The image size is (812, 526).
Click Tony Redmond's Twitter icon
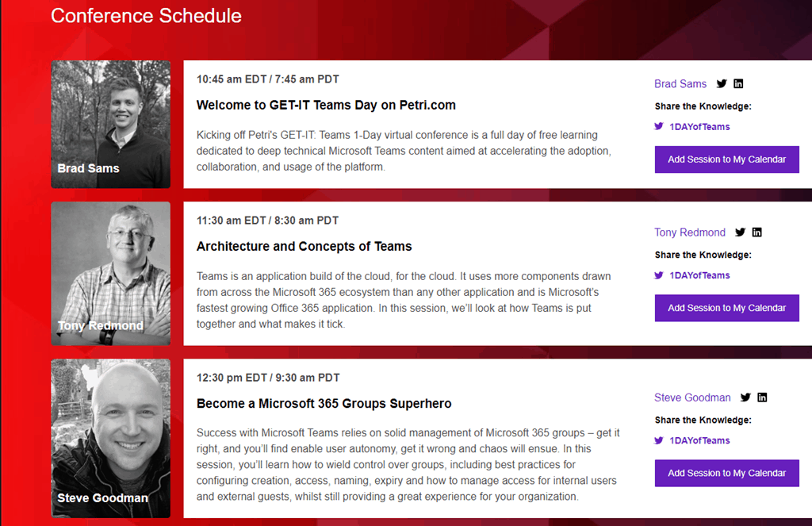[741, 232]
